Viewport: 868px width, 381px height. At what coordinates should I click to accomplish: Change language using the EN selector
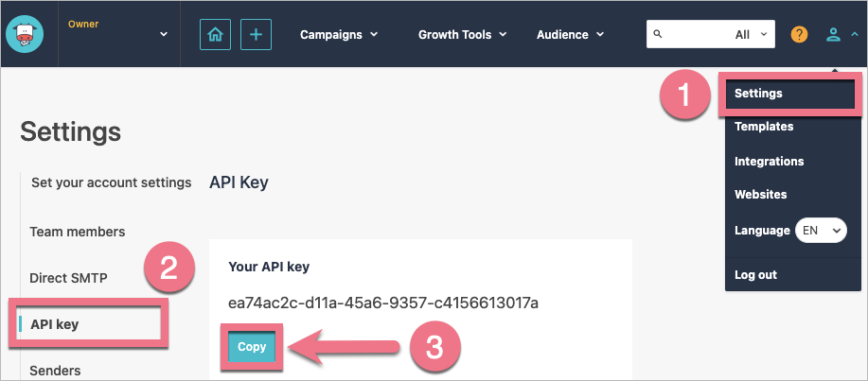821,230
